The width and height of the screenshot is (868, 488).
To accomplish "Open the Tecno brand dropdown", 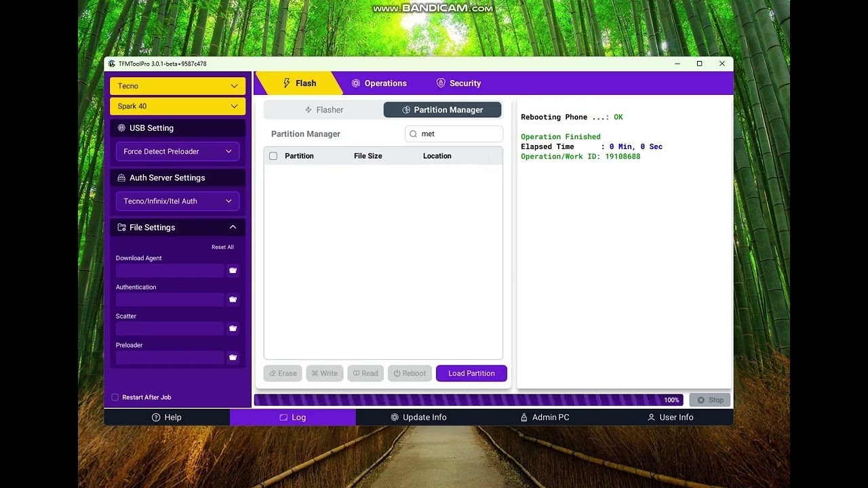I will (x=178, y=86).
